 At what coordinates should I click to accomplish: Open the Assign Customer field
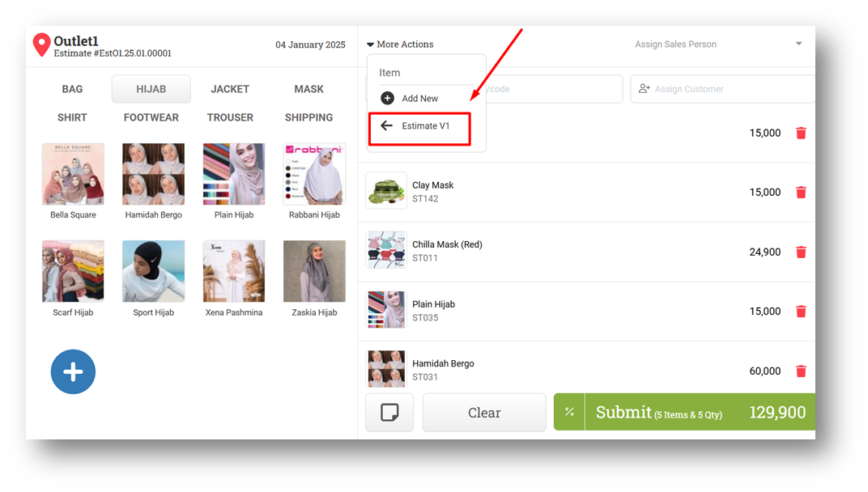click(x=722, y=89)
